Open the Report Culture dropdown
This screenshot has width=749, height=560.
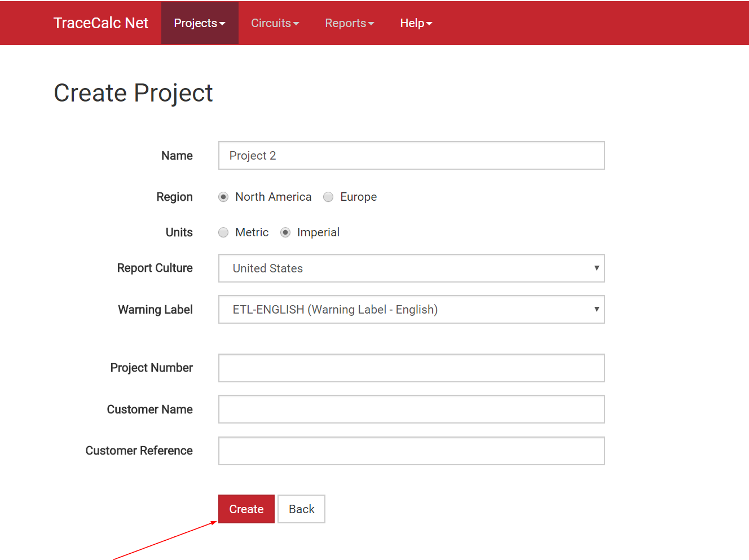point(411,268)
